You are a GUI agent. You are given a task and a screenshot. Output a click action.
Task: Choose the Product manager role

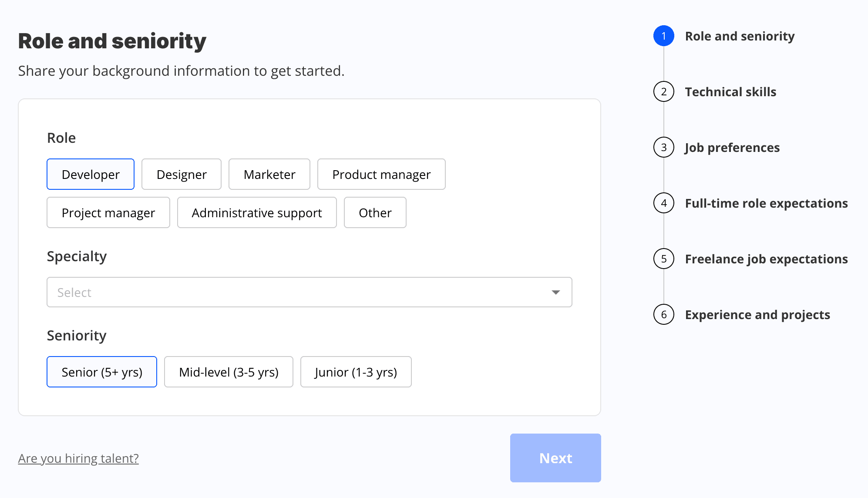381,175
